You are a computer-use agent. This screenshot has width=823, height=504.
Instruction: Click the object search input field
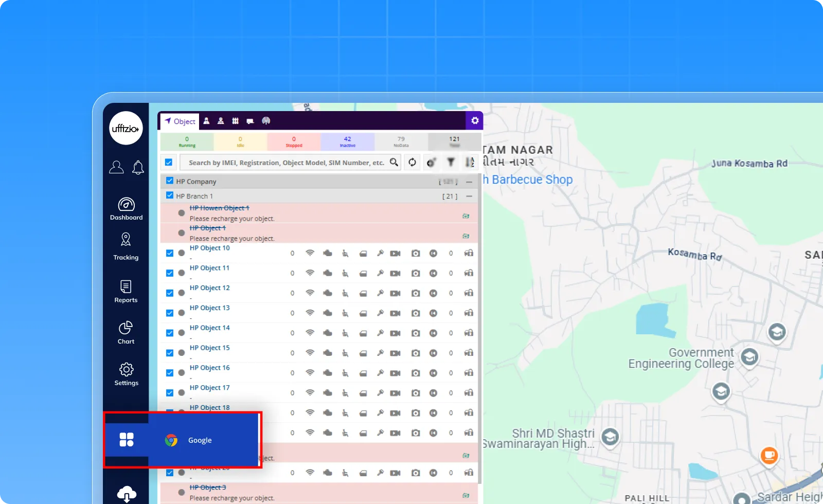coord(286,163)
